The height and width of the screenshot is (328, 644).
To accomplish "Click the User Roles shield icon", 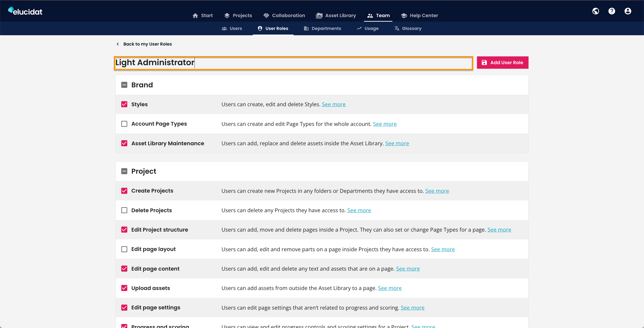I will coord(260,28).
